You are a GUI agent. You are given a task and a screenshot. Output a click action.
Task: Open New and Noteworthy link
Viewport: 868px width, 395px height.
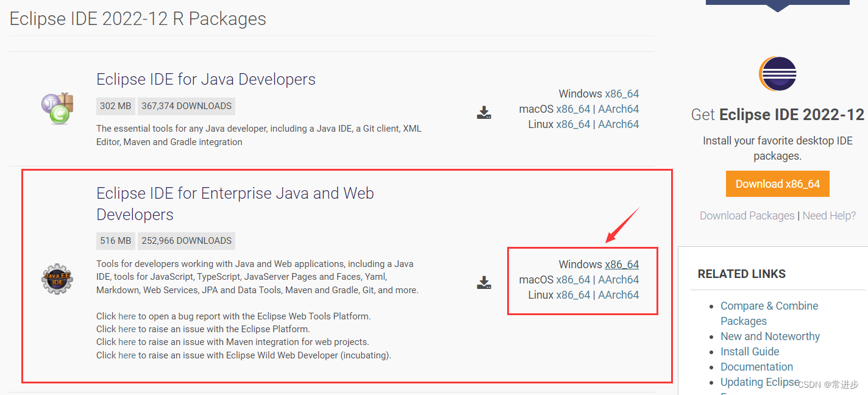click(770, 336)
